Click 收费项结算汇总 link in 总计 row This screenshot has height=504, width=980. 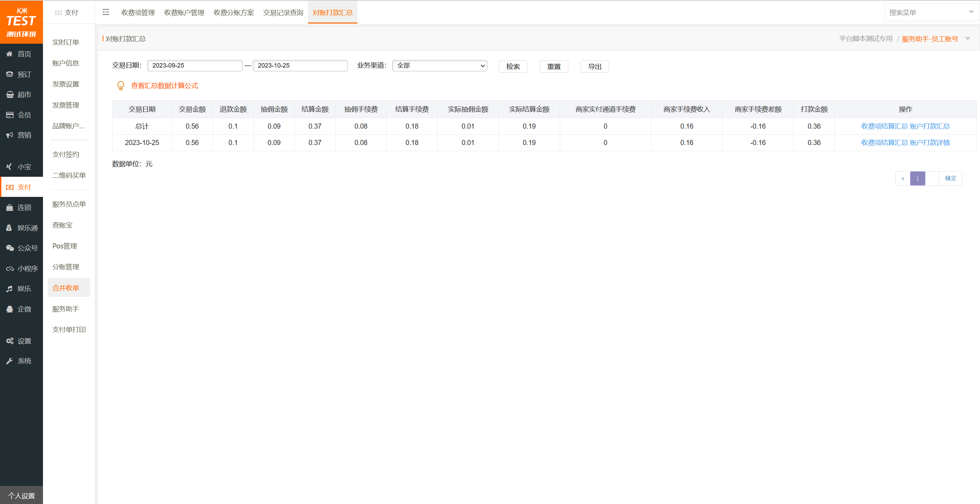click(x=884, y=126)
